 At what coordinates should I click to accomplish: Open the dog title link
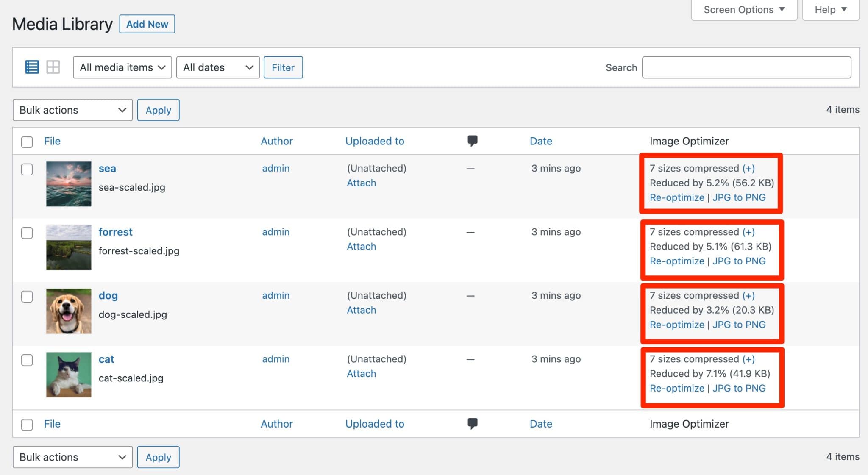click(108, 295)
